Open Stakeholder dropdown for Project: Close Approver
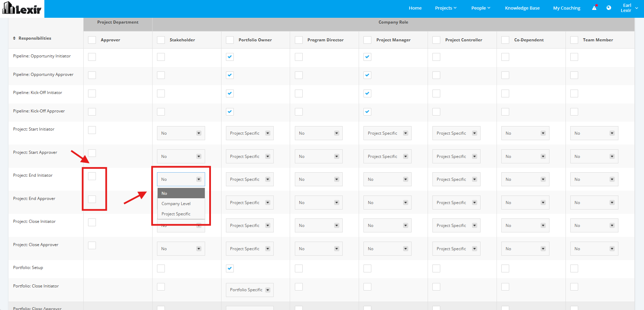 click(181, 249)
